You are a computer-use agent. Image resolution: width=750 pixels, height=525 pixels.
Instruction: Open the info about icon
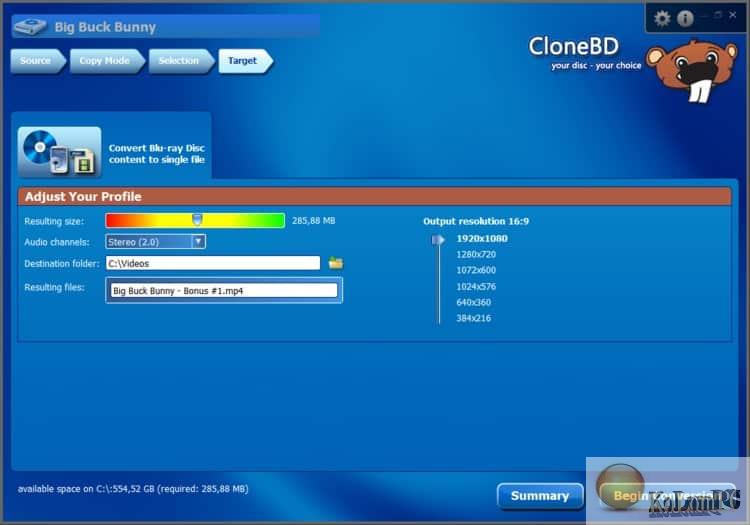[x=685, y=19]
